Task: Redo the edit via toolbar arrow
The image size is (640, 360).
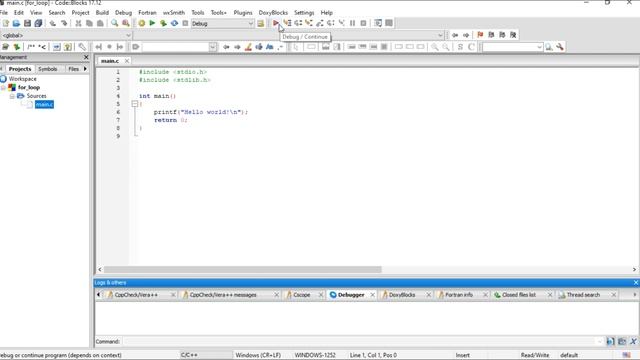Action: click(x=64, y=23)
